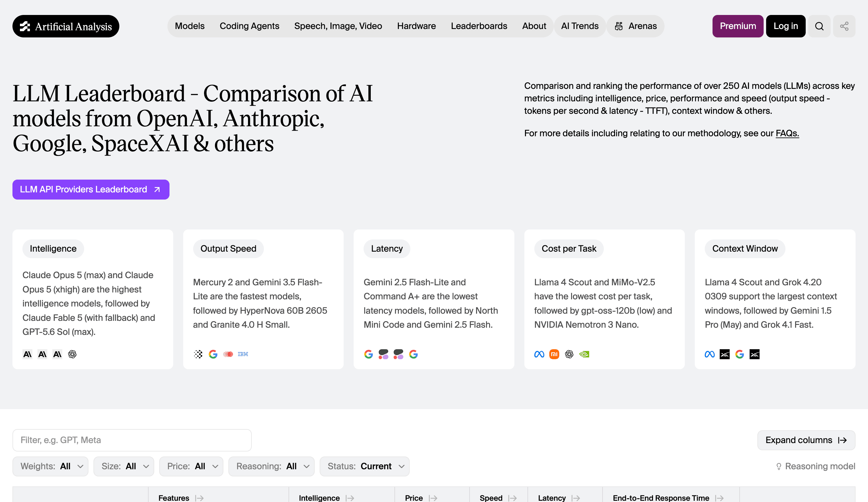Open the Status Current dropdown
The height and width of the screenshot is (502, 868).
[365, 466]
